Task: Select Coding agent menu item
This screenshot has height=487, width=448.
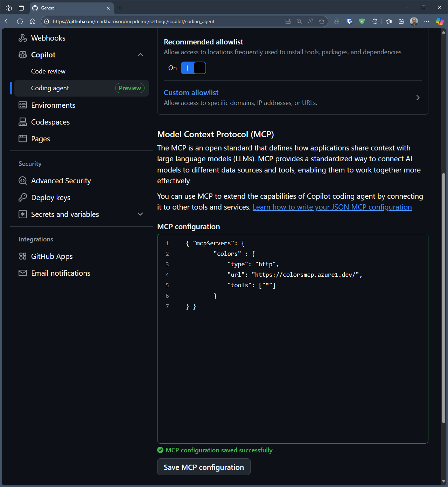Action: (50, 88)
